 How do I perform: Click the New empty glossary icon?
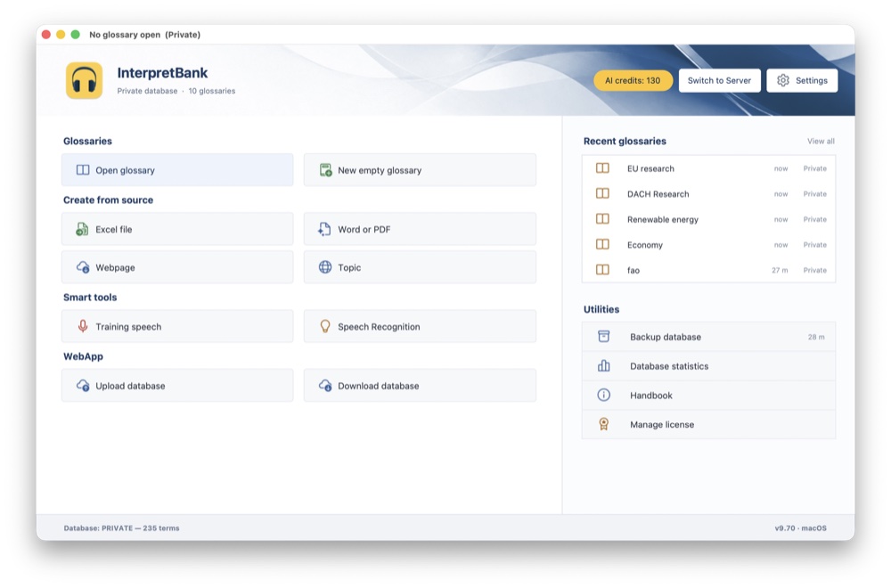[325, 170]
